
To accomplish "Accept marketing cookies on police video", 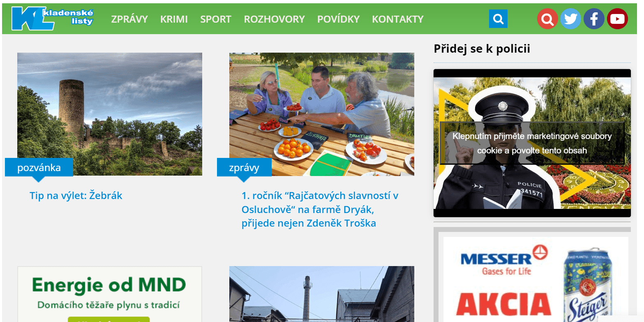I will pos(532,143).
